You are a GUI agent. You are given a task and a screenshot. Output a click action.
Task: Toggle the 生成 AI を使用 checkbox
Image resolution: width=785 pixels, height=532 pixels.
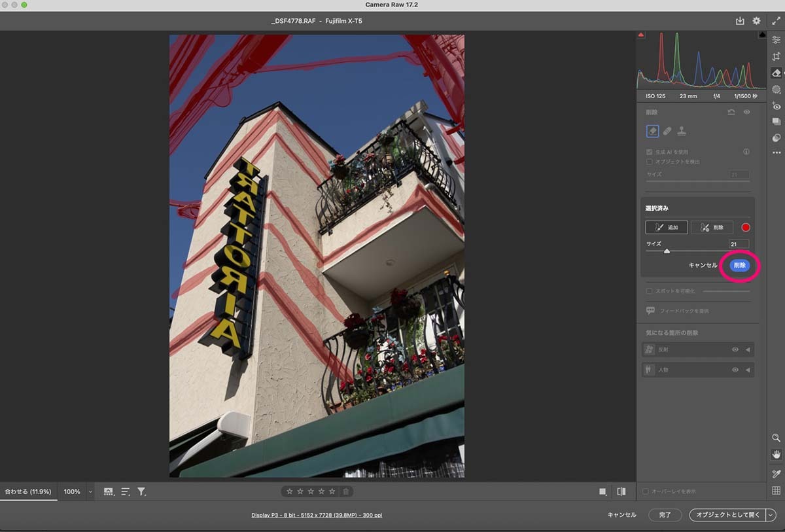(649, 152)
